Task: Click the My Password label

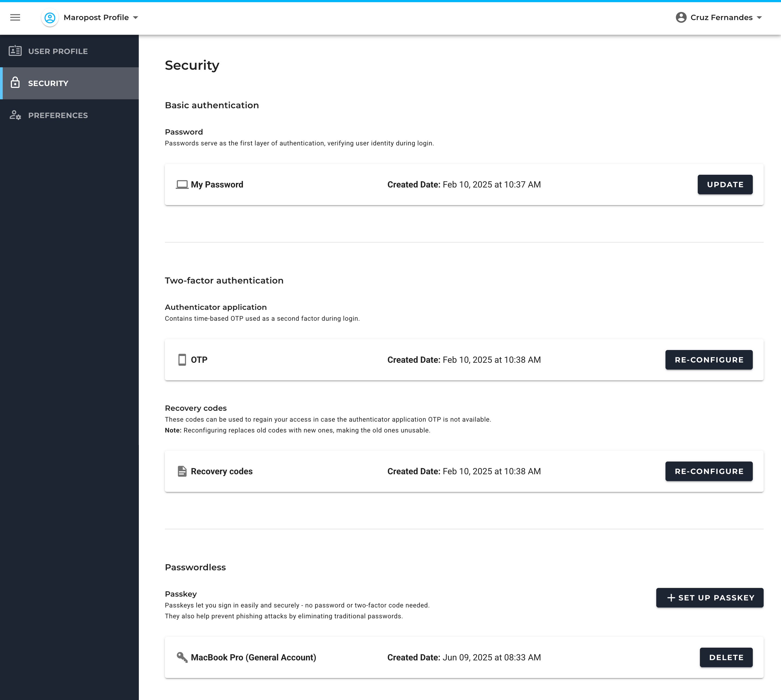Action: coord(217,184)
